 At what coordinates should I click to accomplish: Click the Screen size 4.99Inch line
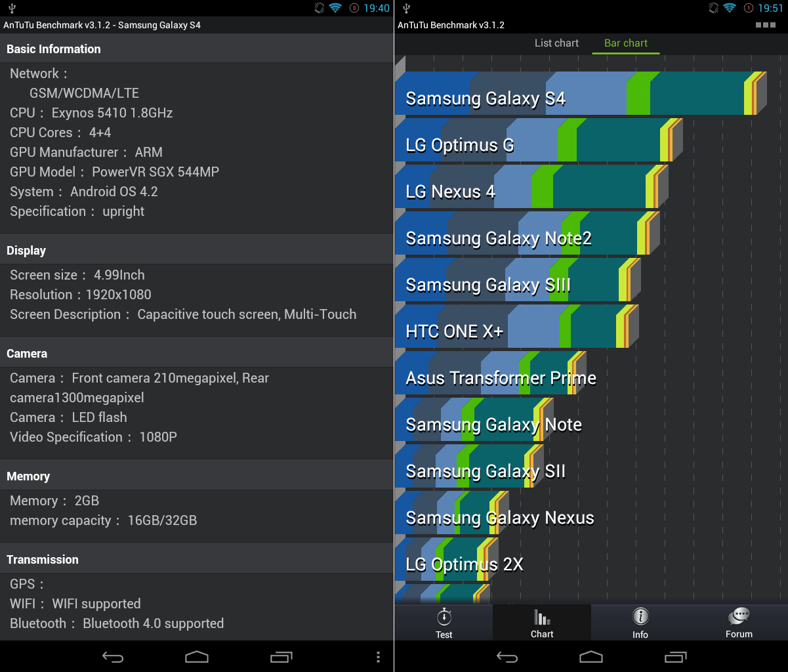77,275
